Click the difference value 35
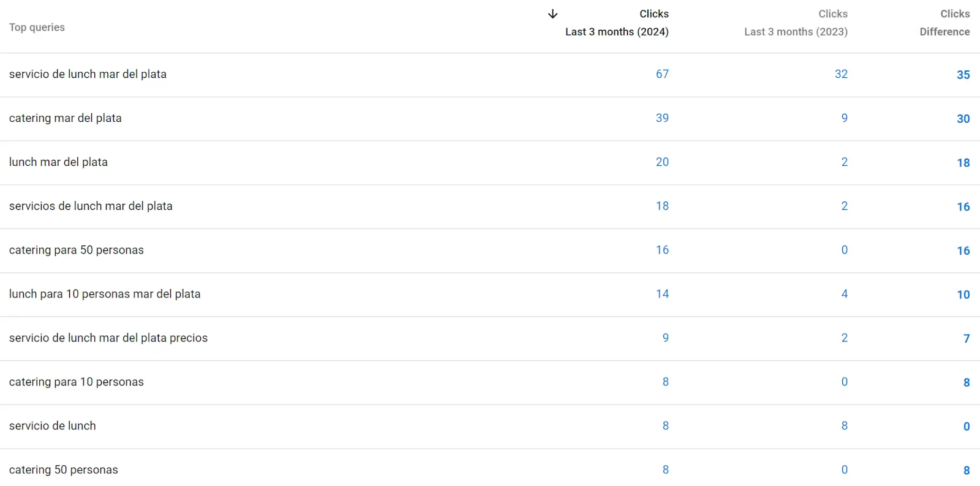The width and height of the screenshot is (980, 486). pyautogui.click(x=963, y=75)
